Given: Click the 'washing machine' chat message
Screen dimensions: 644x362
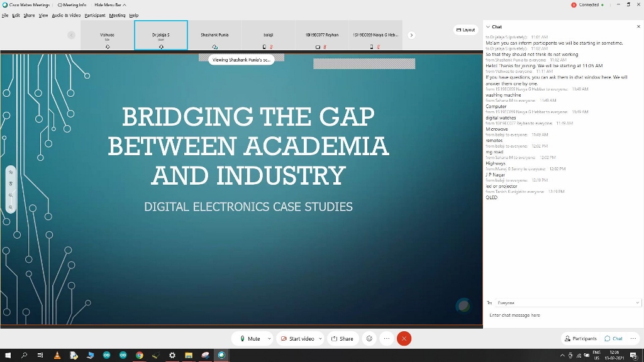Looking at the screenshot, I should pos(503,95).
